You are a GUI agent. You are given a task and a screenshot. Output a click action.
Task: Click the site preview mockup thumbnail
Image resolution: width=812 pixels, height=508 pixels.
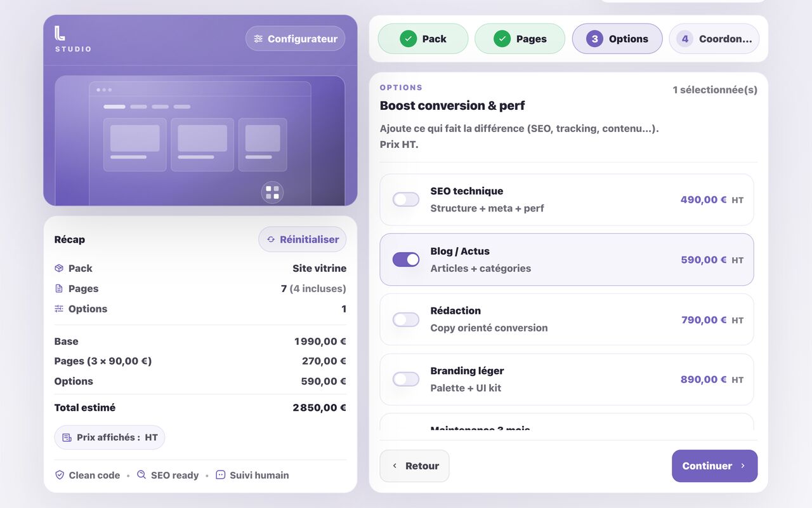click(200, 140)
